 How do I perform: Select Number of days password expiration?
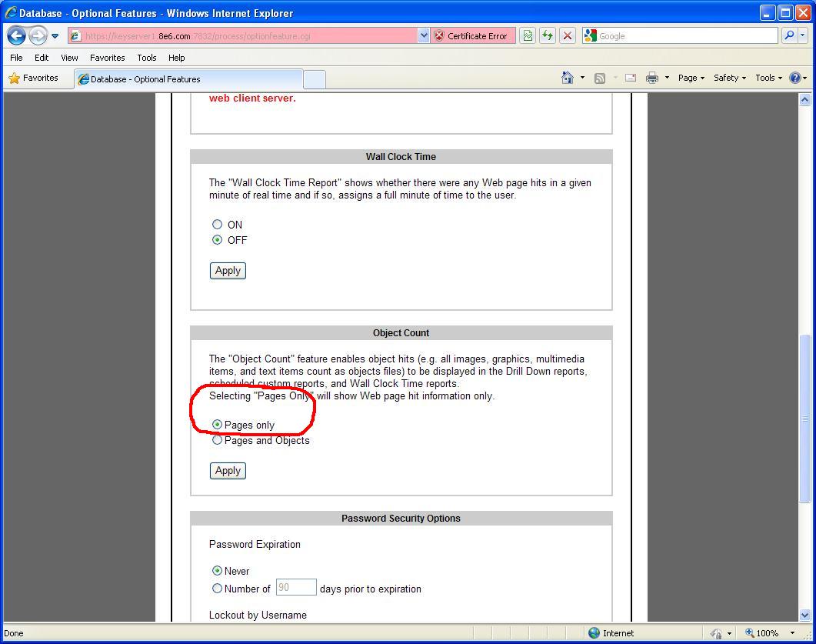tap(218, 589)
